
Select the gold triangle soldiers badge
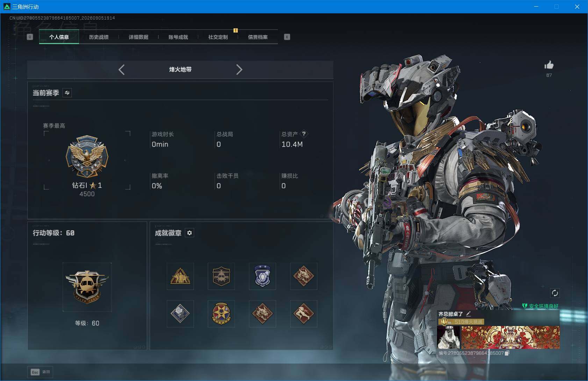coord(180,276)
